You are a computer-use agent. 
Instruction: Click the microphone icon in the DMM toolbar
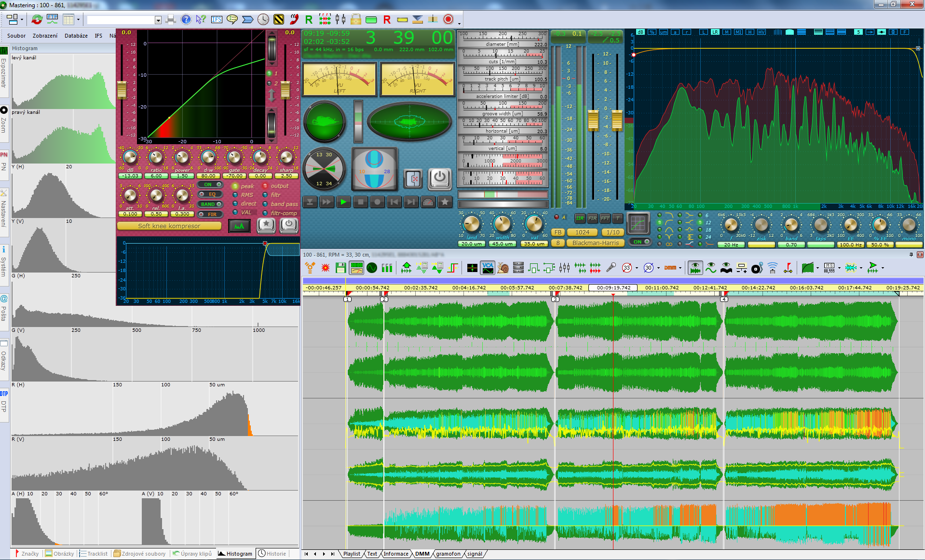611,268
